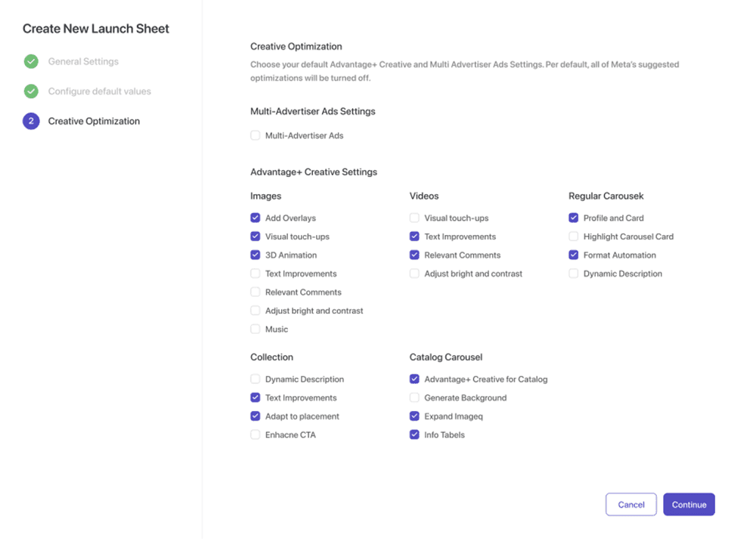The image size is (756, 541).
Task: Click the Continue button
Action: click(x=689, y=505)
